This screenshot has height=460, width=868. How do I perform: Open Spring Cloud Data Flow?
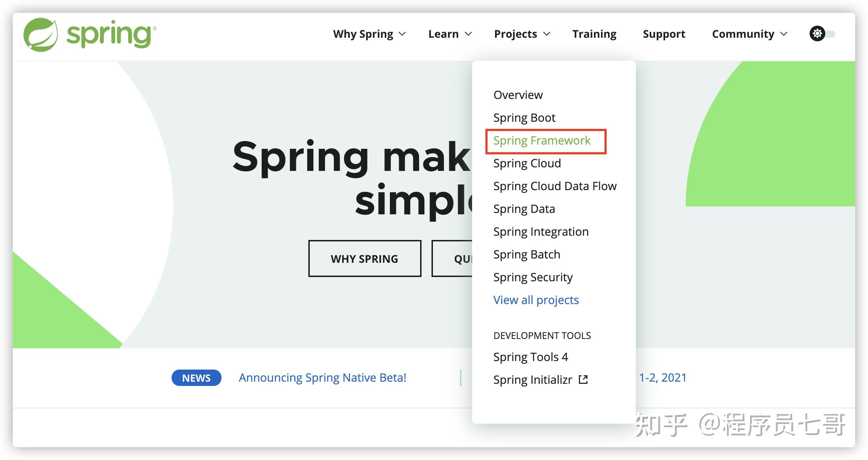coord(555,186)
